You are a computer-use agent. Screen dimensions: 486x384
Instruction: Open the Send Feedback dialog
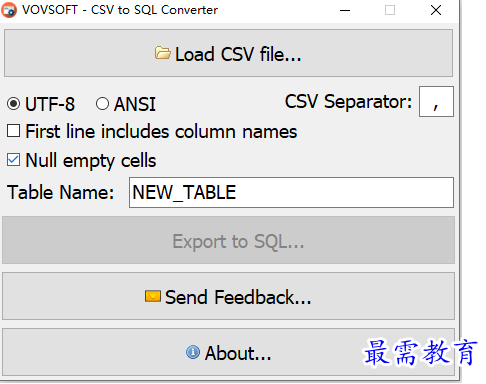(228, 296)
